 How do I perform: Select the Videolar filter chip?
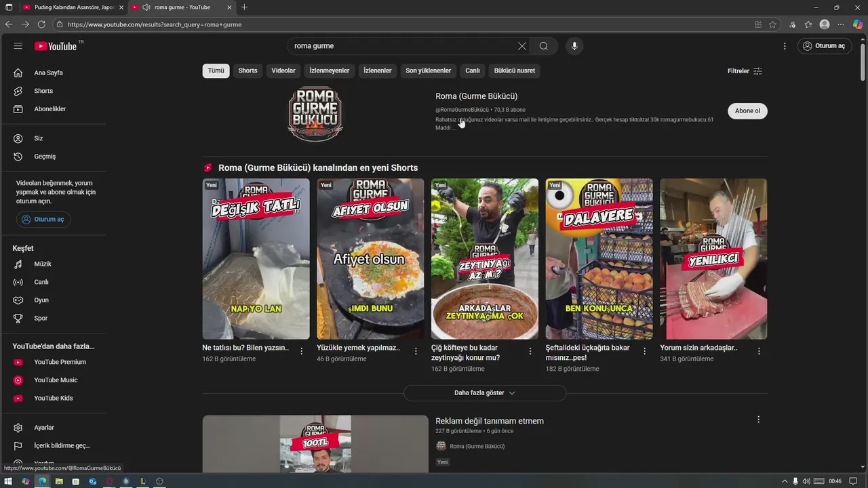click(x=283, y=70)
